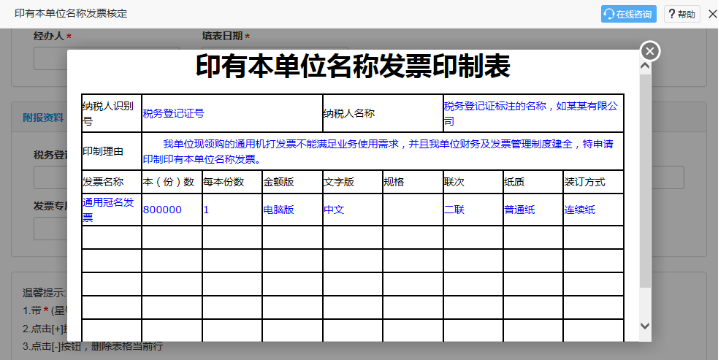Click the 填表日期 field label in background
This screenshot has height=361, width=719.
[222, 36]
